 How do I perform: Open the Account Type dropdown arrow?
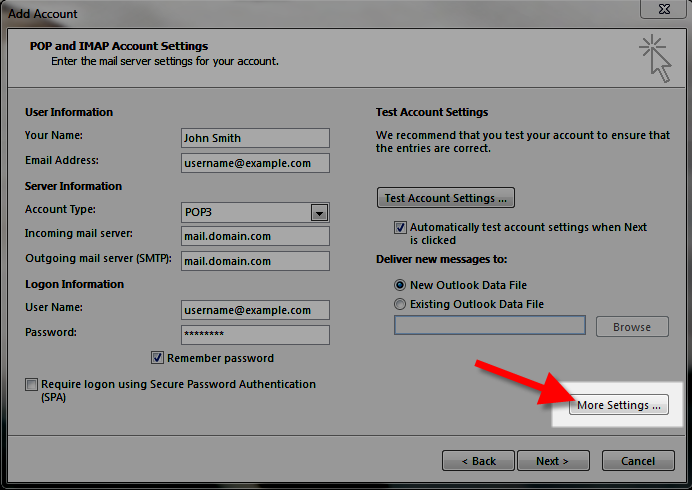(319, 213)
